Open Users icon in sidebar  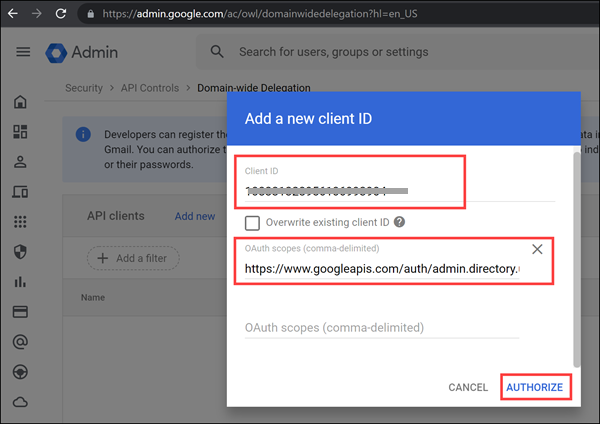[20, 162]
